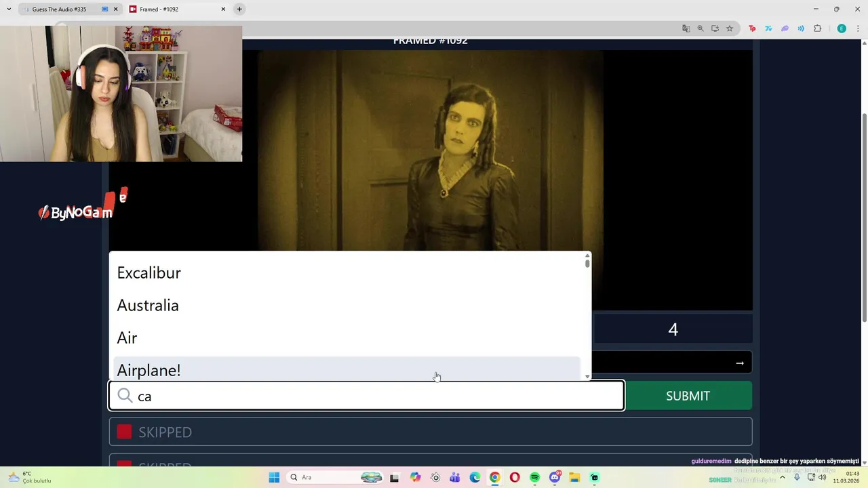The image size is (868, 488).
Task: Switch to Chrome in the taskbar
Action: pyautogui.click(x=494, y=477)
